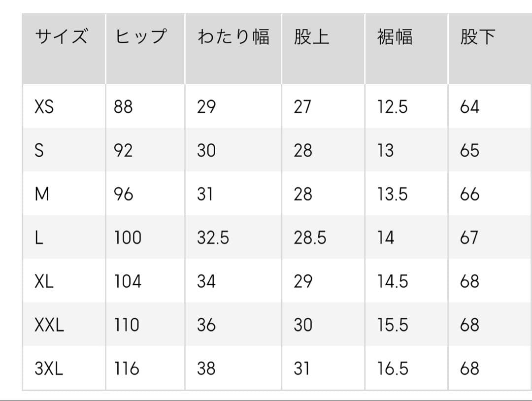Click hip value 88 for XS
Screen dimensions: 532x401
pyautogui.click(x=123, y=106)
